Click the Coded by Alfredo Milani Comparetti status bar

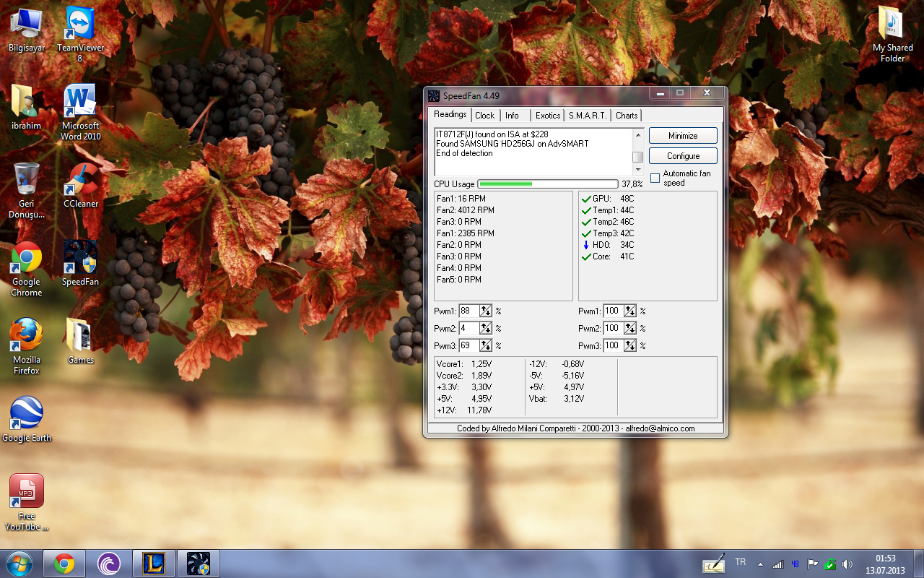point(575,428)
